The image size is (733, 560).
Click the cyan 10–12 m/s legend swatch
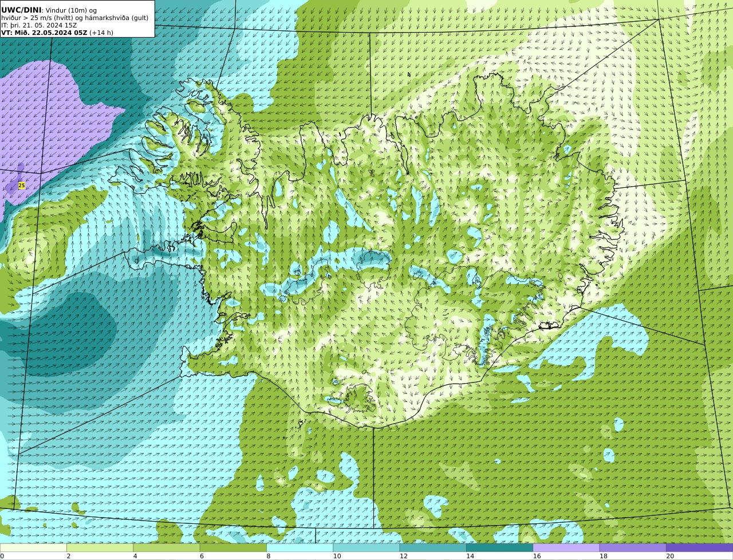pyautogui.click(x=366, y=547)
